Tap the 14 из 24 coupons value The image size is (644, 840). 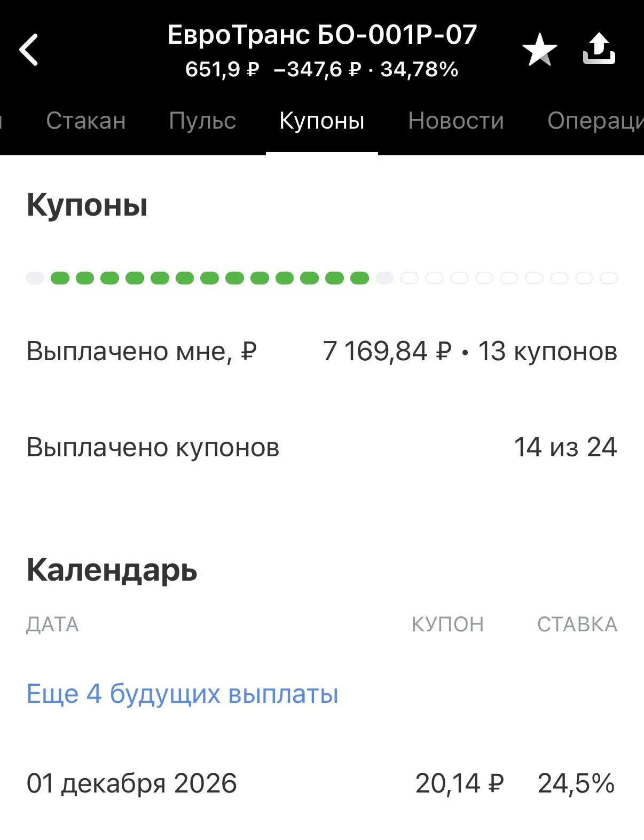[565, 447]
